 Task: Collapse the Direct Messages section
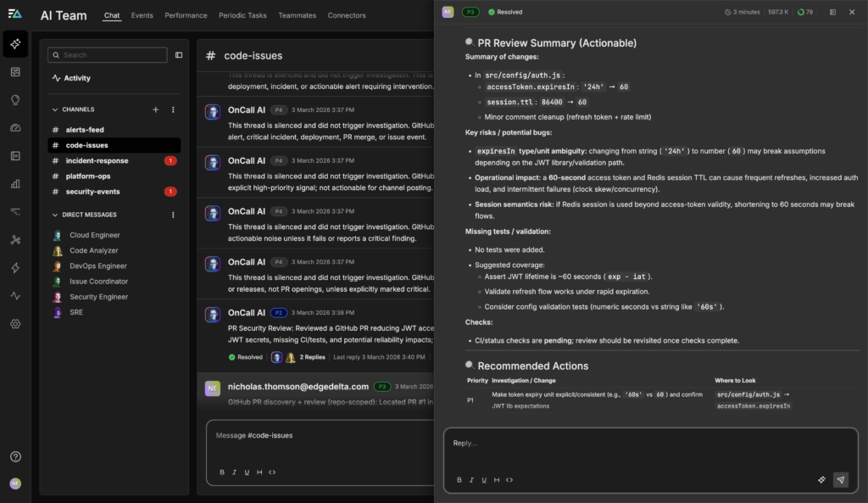55,215
